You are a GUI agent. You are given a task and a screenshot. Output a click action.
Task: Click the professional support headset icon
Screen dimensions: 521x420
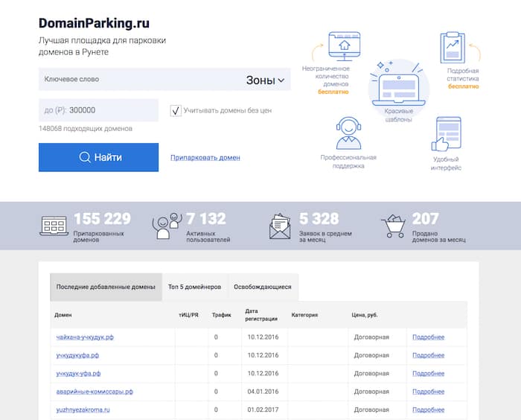pos(348,134)
